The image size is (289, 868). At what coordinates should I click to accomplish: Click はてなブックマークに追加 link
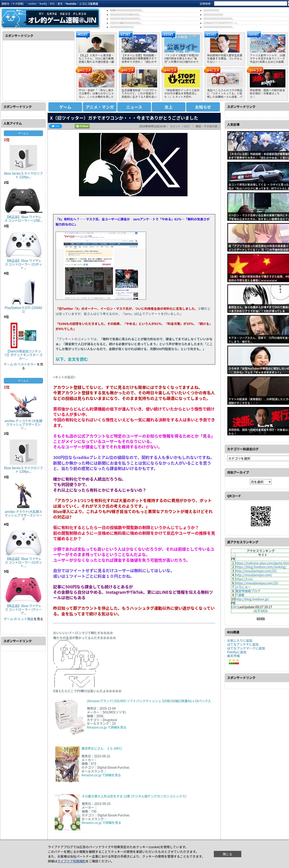[x=246, y=648]
